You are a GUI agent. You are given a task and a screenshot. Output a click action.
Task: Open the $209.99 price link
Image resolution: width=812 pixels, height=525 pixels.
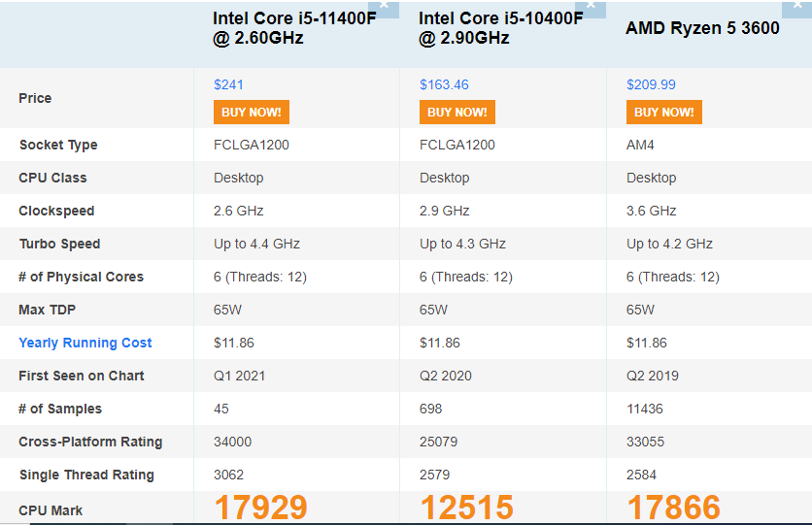(x=651, y=84)
